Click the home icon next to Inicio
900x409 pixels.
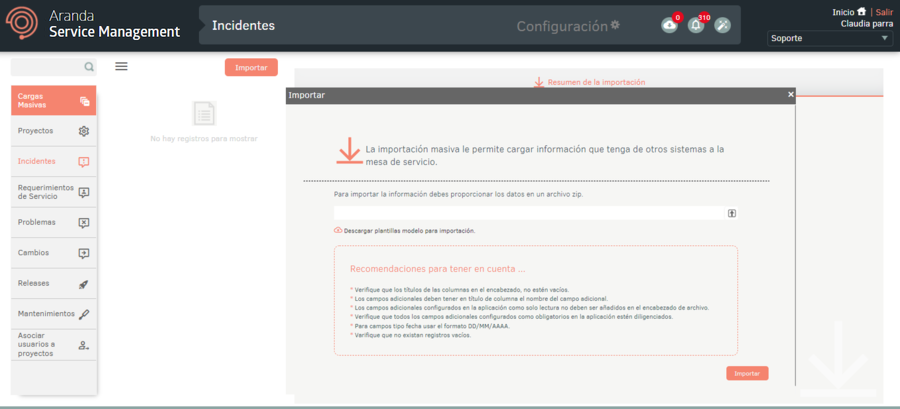(x=861, y=12)
